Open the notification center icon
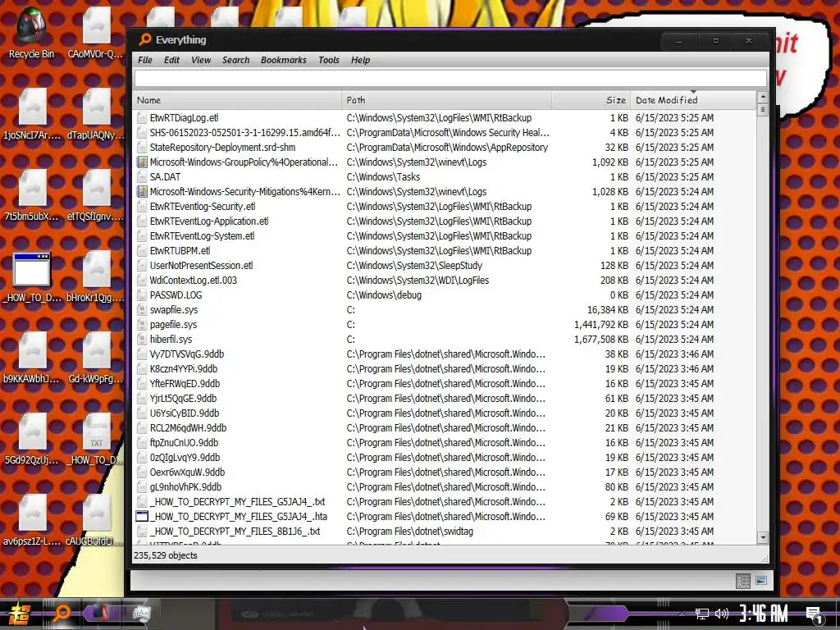The width and height of the screenshot is (840, 630). [815, 615]
